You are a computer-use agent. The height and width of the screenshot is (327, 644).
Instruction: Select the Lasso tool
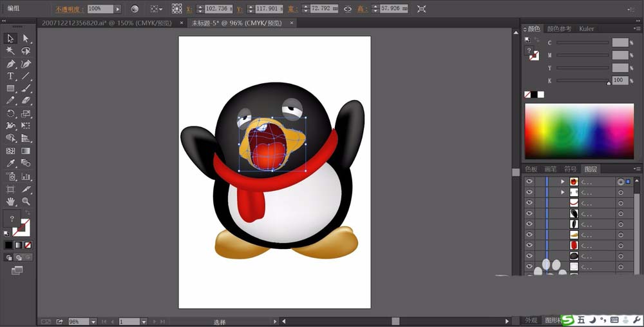tap(26, 50)
